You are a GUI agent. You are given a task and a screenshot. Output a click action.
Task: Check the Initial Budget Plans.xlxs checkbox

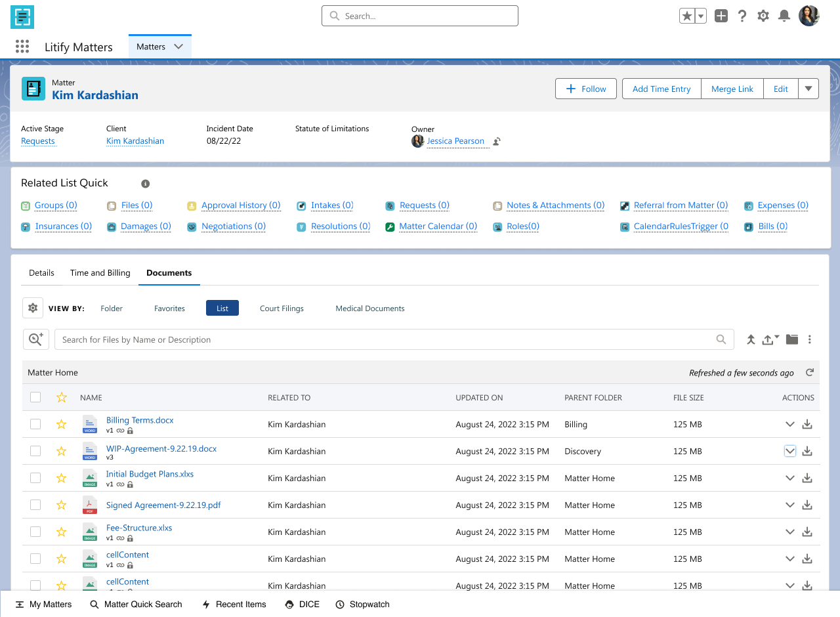coord(35,478)
